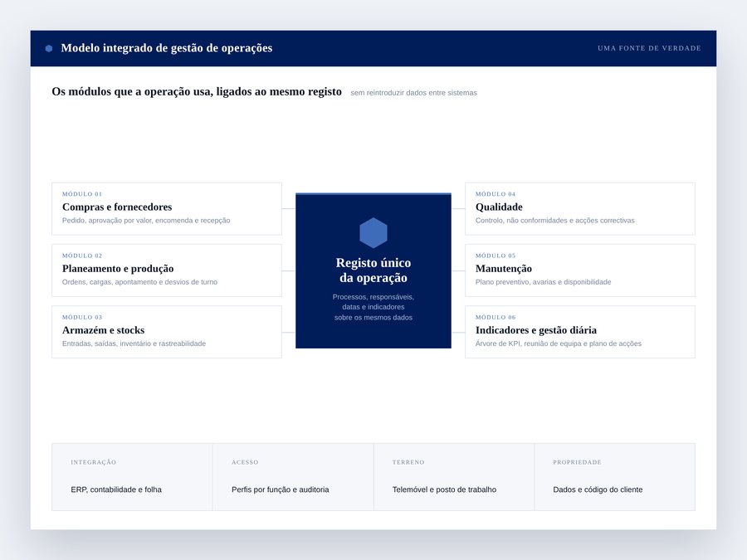The height and width of the screenshot is (560, 747).
Task: Open the 'Planeamento e produção' module card
Action: click(167, 270)
